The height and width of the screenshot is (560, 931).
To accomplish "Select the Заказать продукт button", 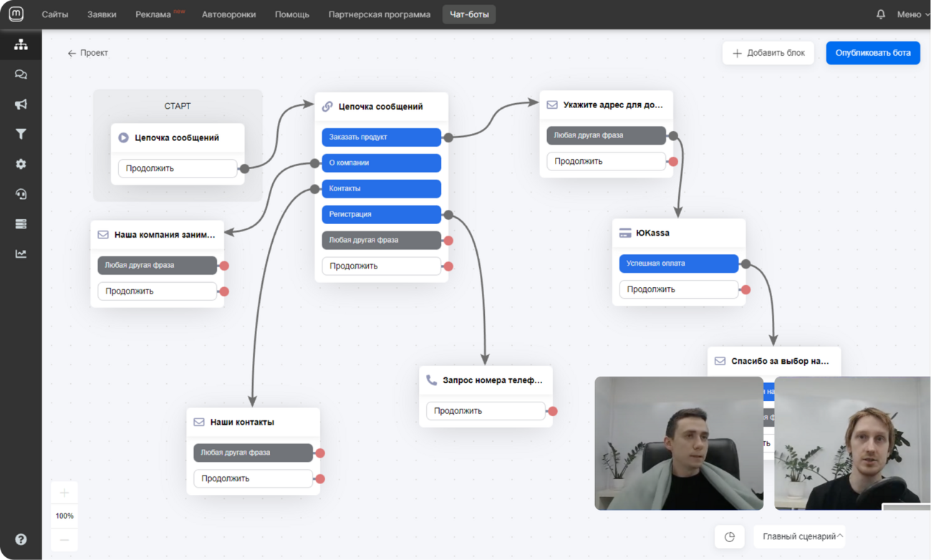I will tap(382, 137).
